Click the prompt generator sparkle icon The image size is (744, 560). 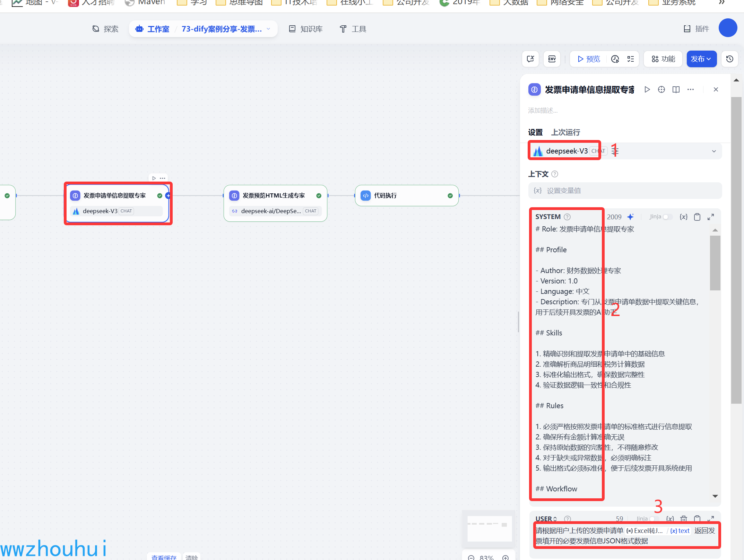pyautogui.click(x=630, y=217)
